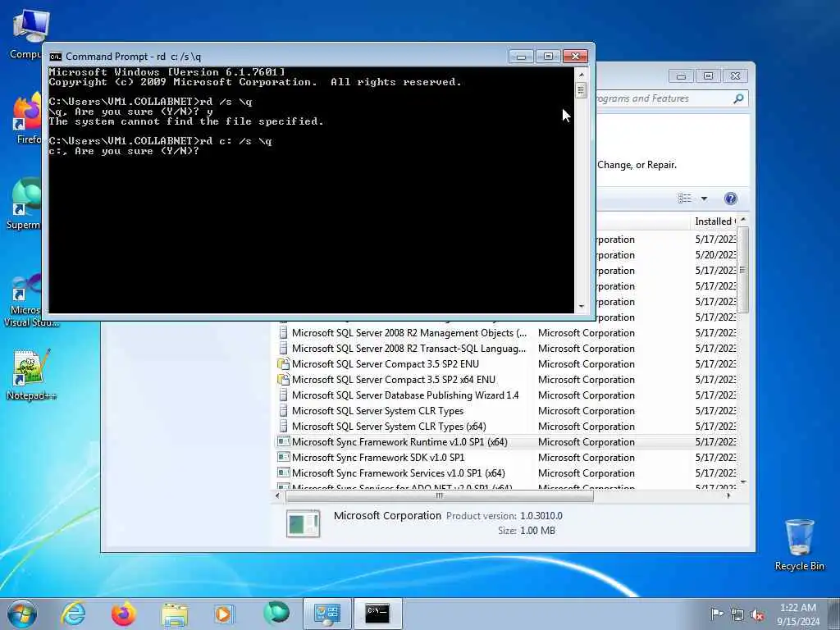Select Microsoft SQL Server Compact 3.5 SP2 x64 ENU
Image resolution: width=840 pixels, height=630 pixels.
pos(506,379)
